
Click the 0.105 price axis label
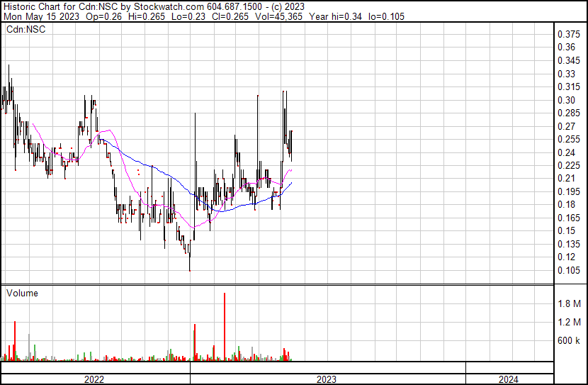tap(568, 270)
